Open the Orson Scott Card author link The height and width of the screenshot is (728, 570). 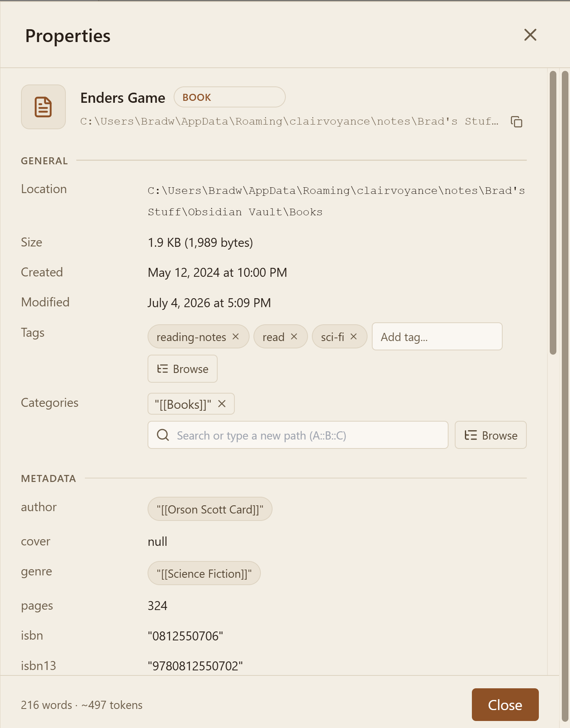point(210,509)
